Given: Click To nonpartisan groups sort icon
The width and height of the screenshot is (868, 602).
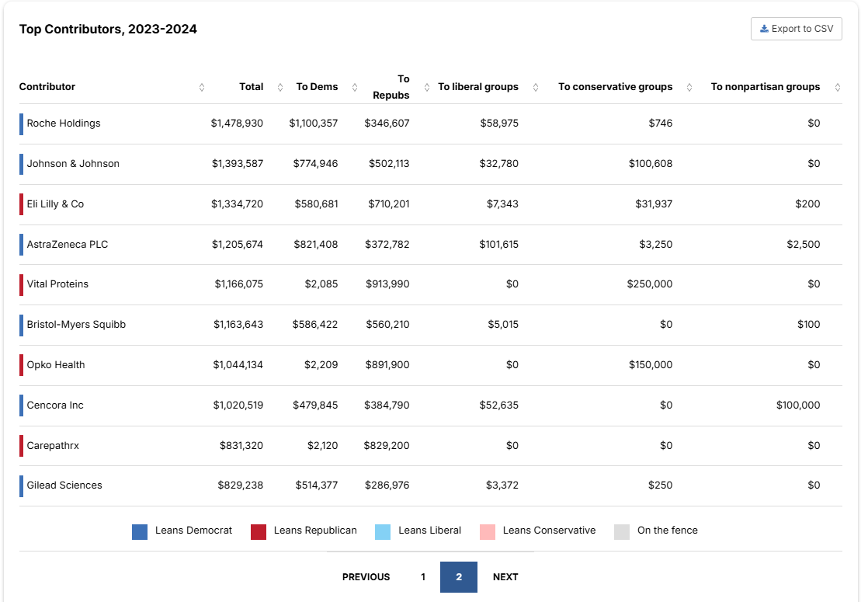Looking at the screenshot, I should pos(837,87).
